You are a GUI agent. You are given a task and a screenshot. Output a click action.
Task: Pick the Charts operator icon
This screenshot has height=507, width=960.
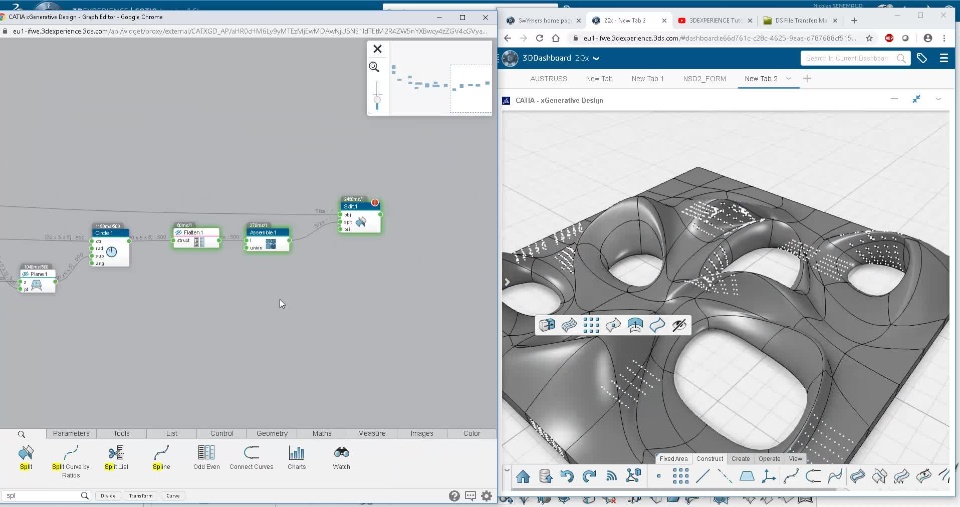[x=296, y=453]
